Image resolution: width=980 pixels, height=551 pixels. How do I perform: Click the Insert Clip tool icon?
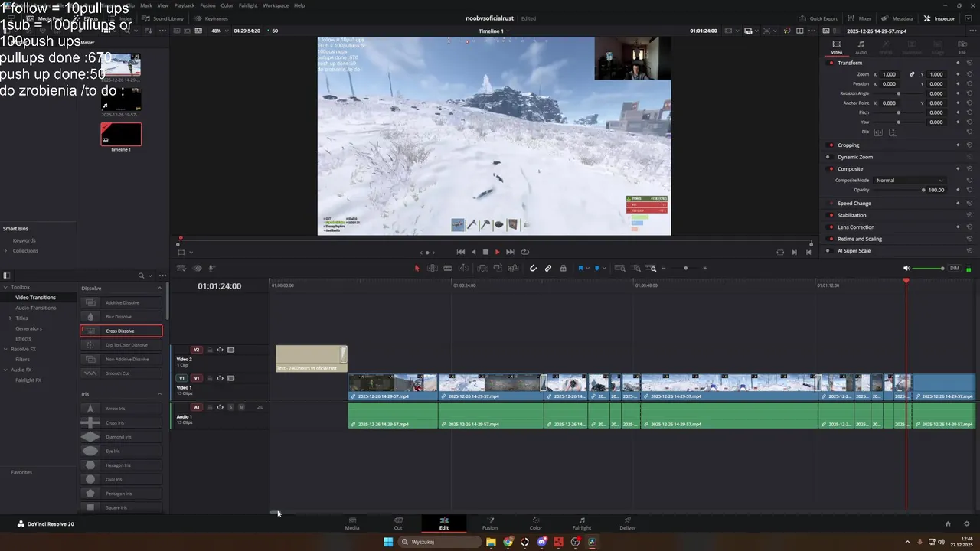(482, 269)
